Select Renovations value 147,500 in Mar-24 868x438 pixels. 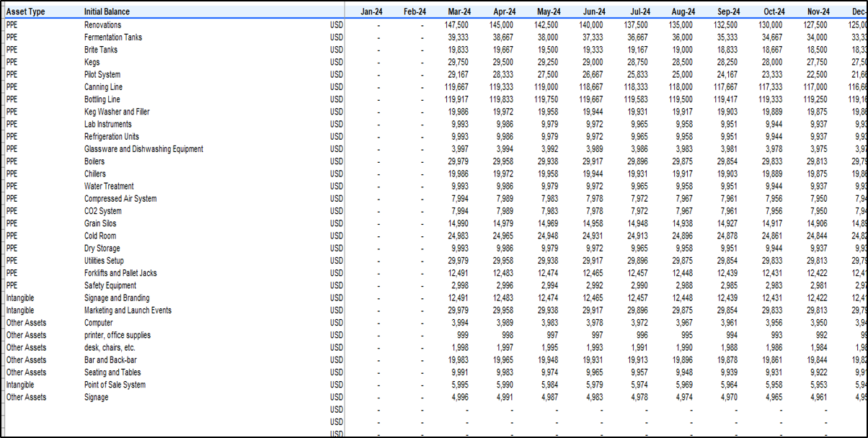click(458, 25)
